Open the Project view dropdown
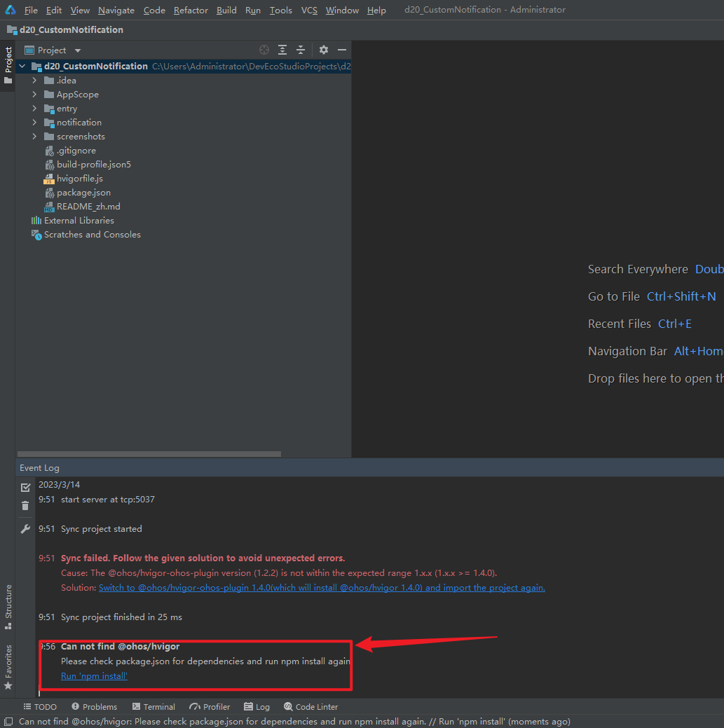The height and width of the screenshot is (728, 724). [x=78, y=50]
